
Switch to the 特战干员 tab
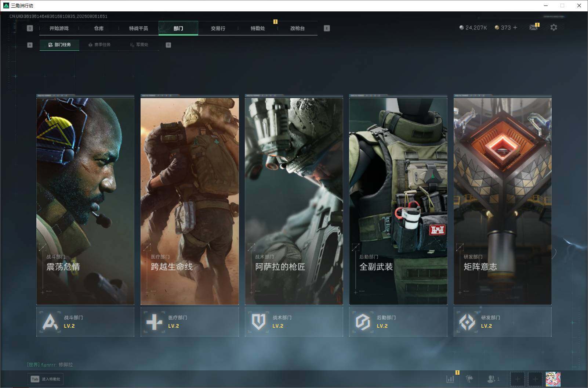(x=138, y=28)
